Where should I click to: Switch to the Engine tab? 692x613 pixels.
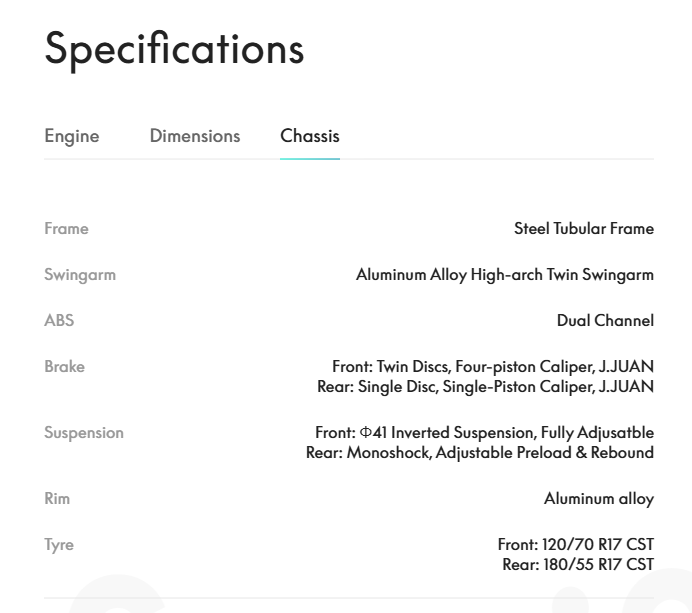pos(72,136)
